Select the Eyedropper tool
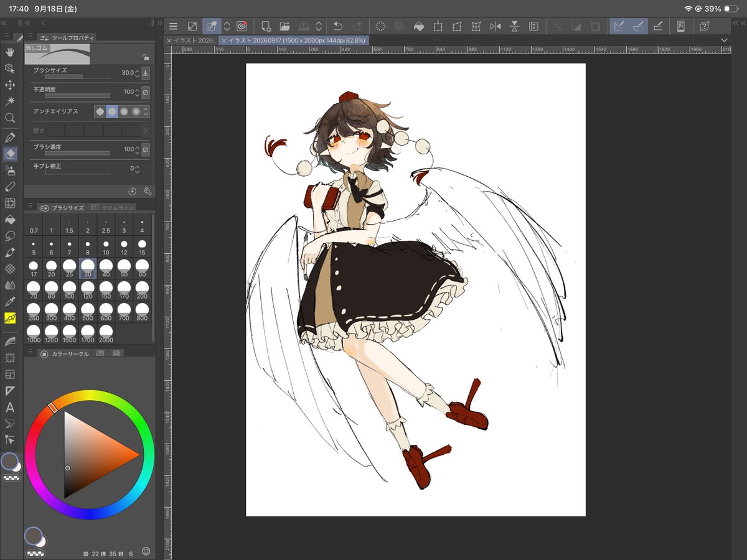Image resolution: width=747 pixels, height=560 pixels. point(10,301)
